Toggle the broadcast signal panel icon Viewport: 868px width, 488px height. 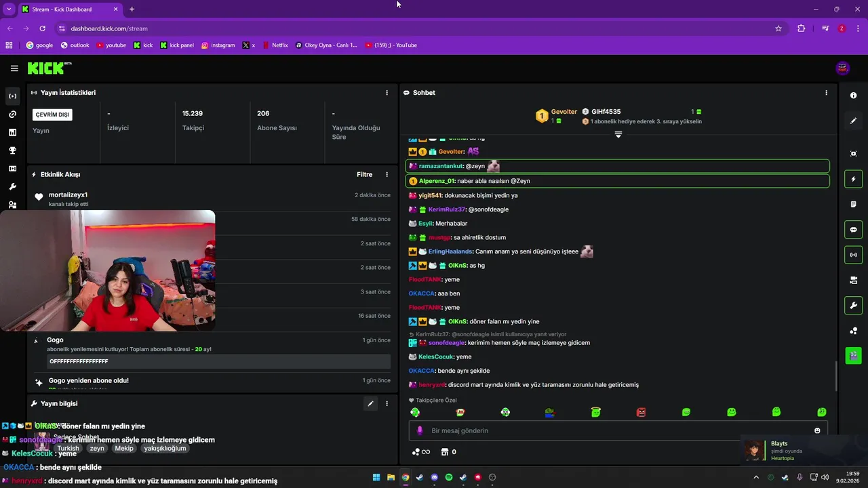tap(854, 255)
